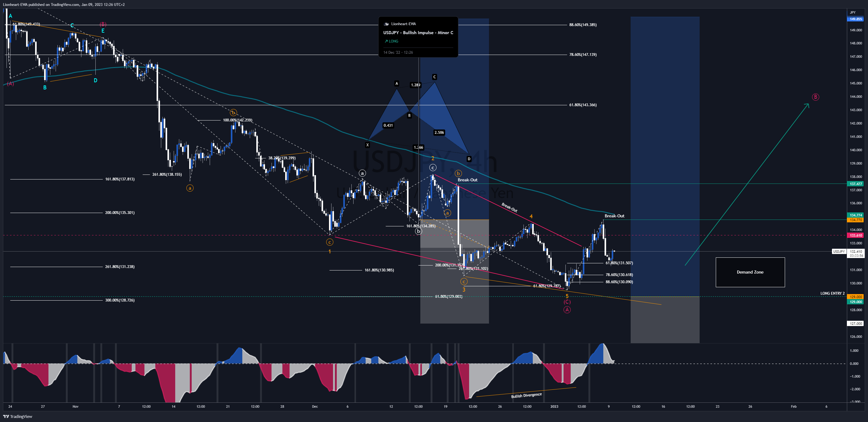Click the orange wave 4 label
This screenshot has height=422, width=868.
click(x=531, y=216)
